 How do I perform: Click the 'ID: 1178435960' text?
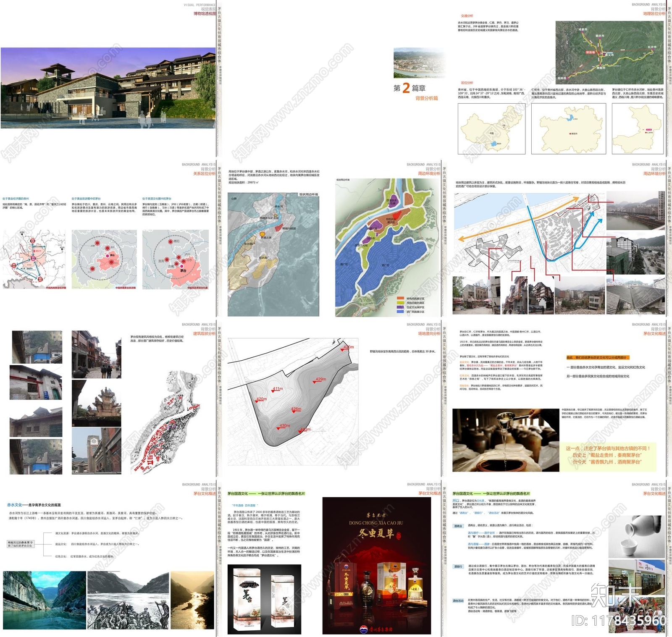coord(619,620)
